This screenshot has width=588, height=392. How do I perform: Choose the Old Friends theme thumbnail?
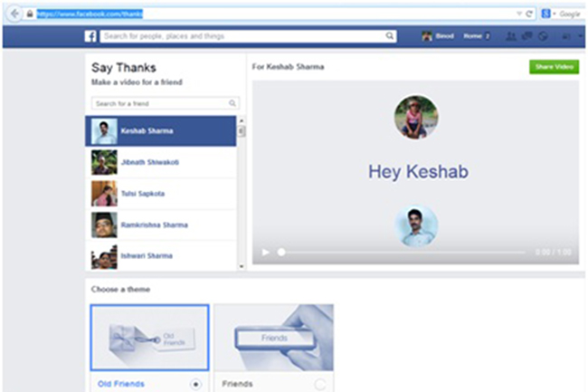(149, 338)
